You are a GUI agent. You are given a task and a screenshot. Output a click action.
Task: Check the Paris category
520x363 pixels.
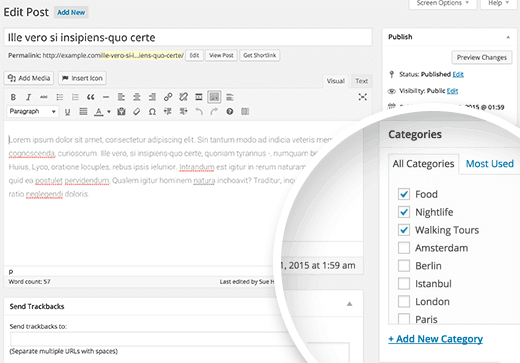pyautogui.click(x=404, y=319)
